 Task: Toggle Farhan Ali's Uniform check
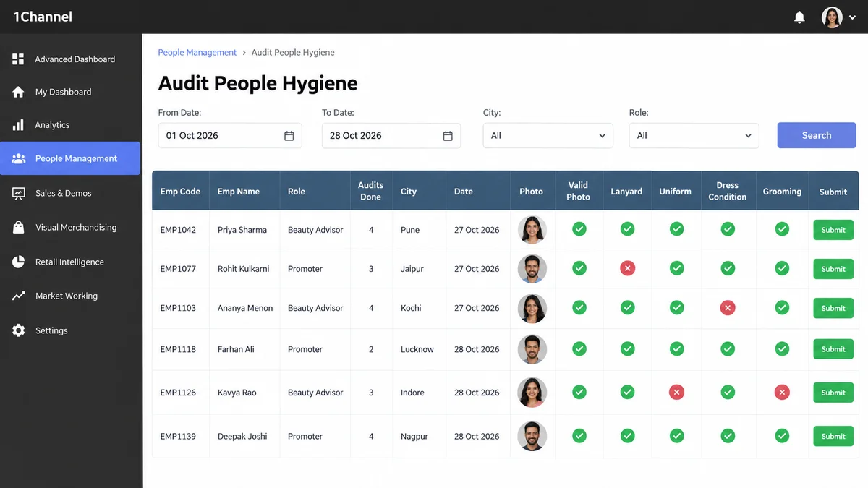tap(676, 349)
